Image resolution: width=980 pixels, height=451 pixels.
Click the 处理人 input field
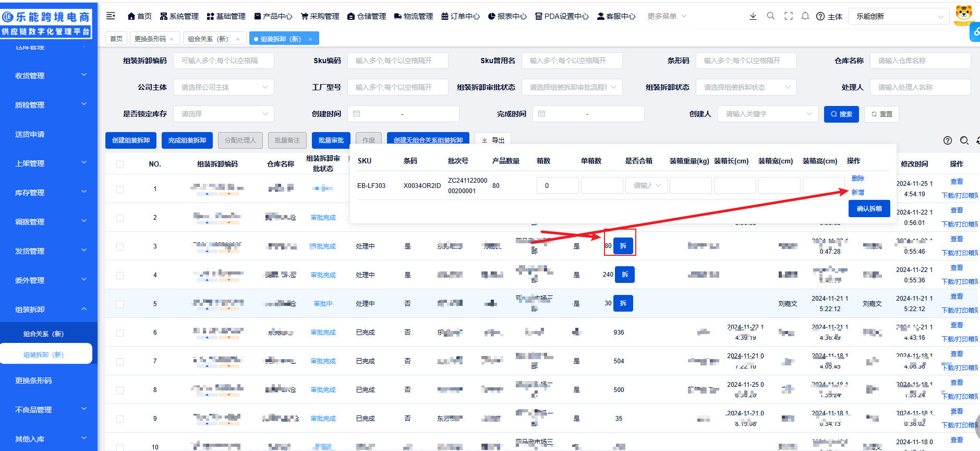tap(921, 87)
